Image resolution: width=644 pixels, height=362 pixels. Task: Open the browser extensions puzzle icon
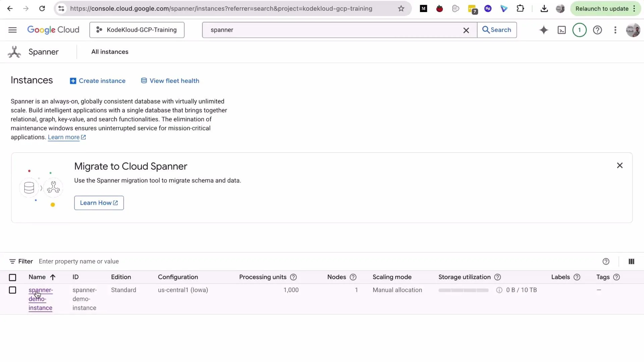520,9
